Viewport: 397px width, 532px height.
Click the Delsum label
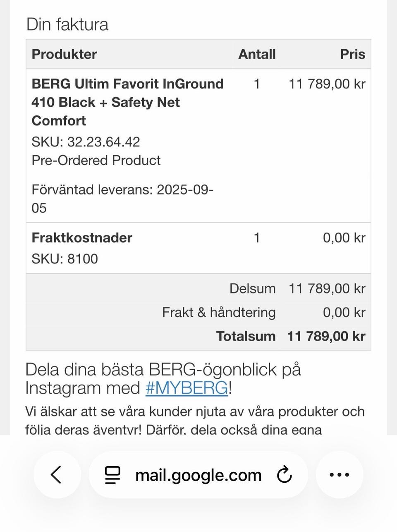[252, 289]
